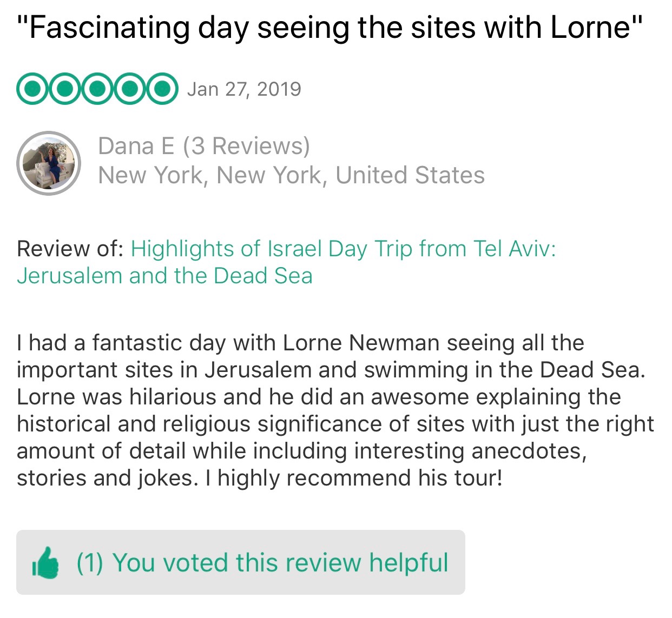Click the "Review of:" label
The height and width of the screenshot is (618, 672).
[x=70, y=249]
